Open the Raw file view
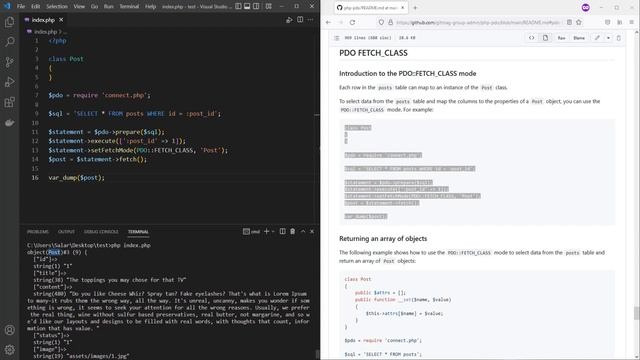Viewport: 640px width, 360px height. 562,38
